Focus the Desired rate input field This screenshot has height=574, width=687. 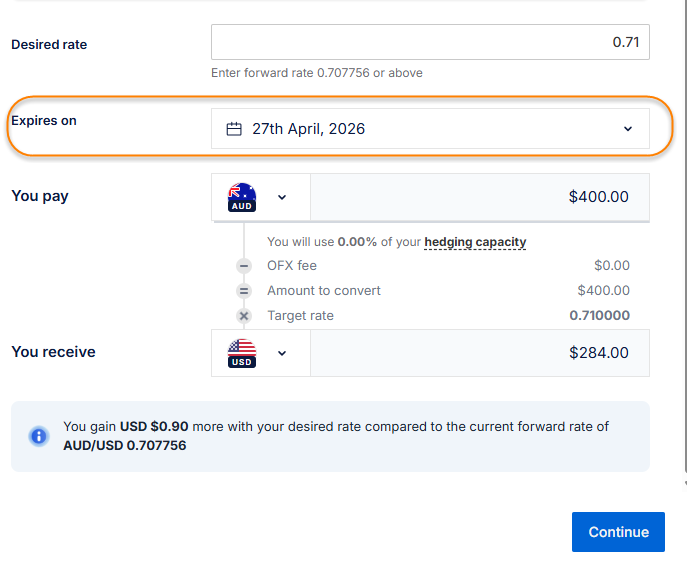pyautogui.click(x=430, y=43)
